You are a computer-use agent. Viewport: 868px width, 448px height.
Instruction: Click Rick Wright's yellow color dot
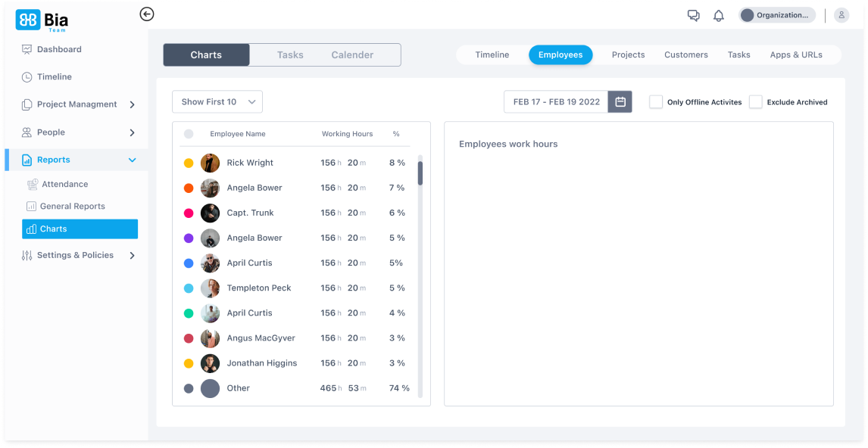[189, 163]
